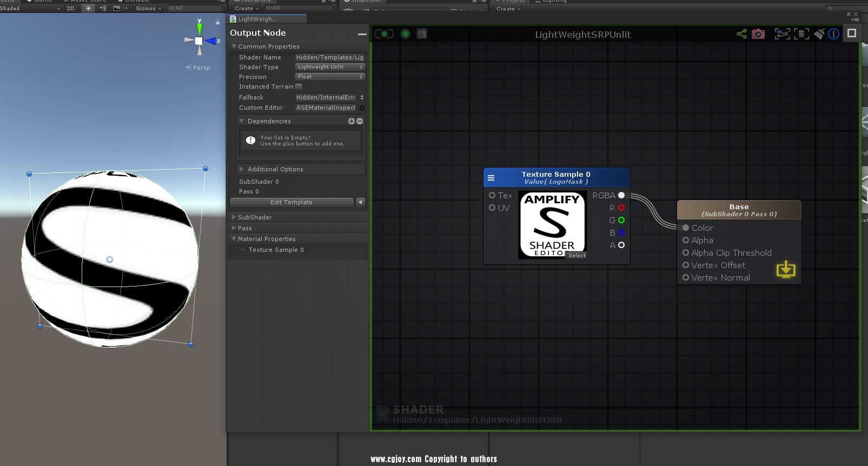Toggle scene audio speaker icon
Viewport: 868px width, 466px height.
[x=103, y=8]
